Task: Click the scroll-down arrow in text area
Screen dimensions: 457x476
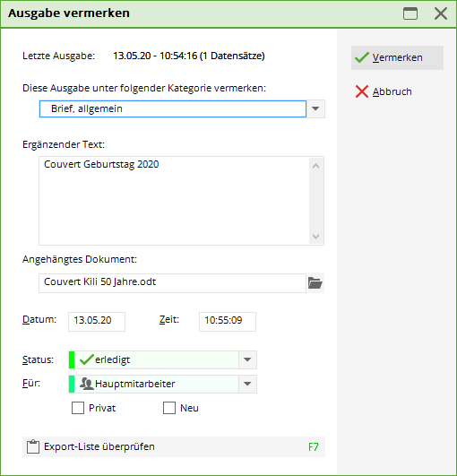Action: point(316,236)
